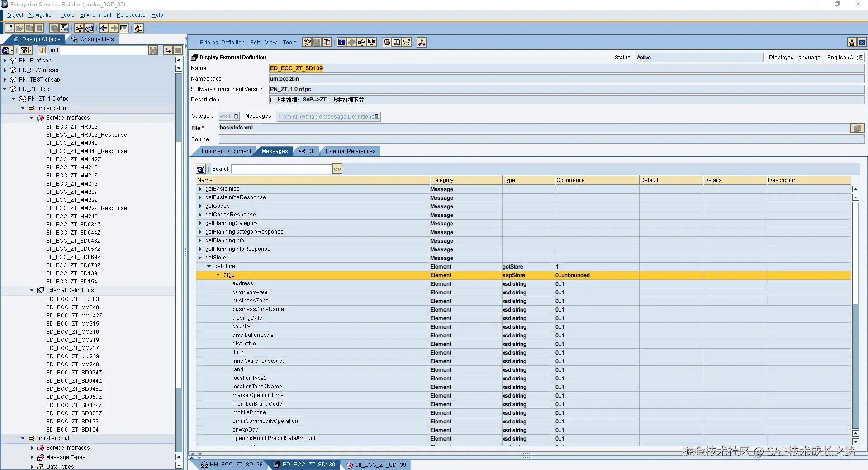This screenshot has height=470, width=868.
Task: Collapse the arg0 element row
Action: 218,275
